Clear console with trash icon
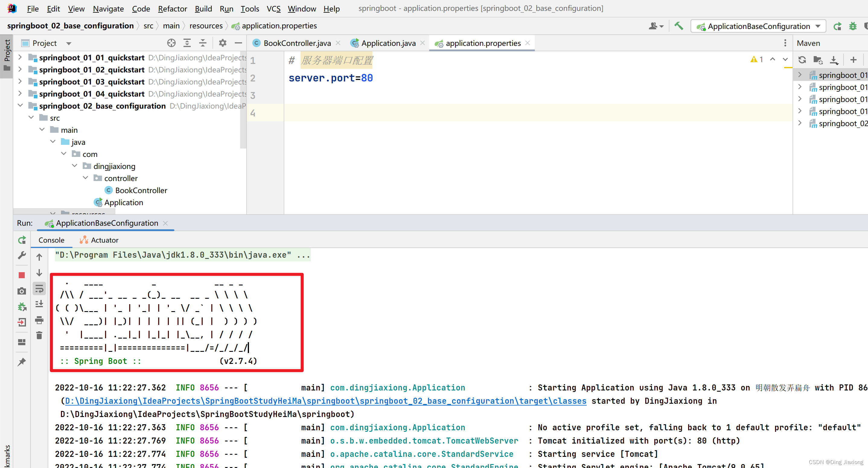 pos(39,335)
